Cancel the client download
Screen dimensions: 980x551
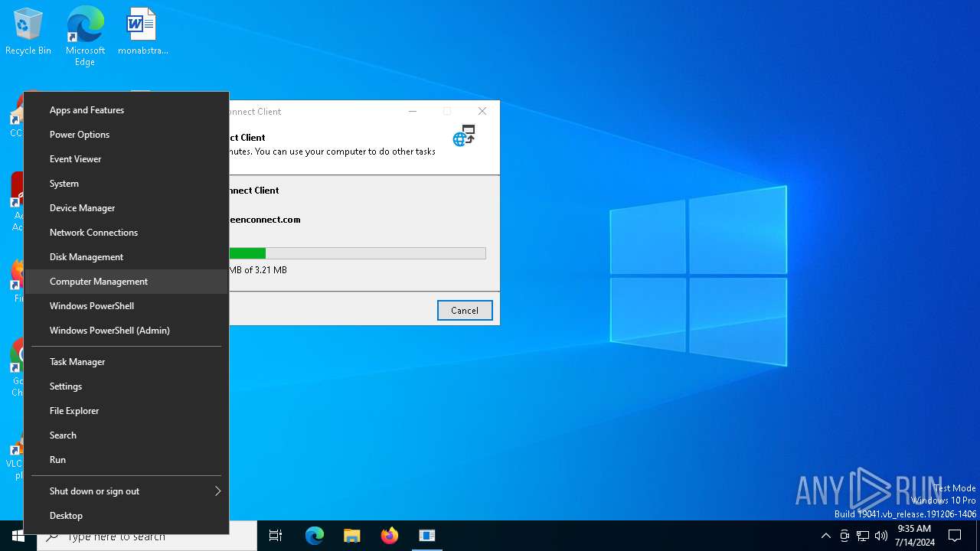[465, 310]
